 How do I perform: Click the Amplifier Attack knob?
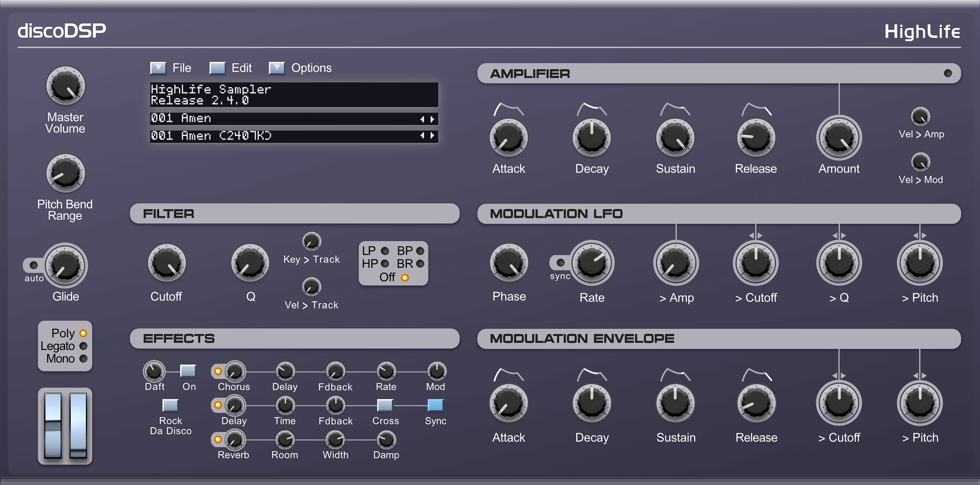[509, 138]
